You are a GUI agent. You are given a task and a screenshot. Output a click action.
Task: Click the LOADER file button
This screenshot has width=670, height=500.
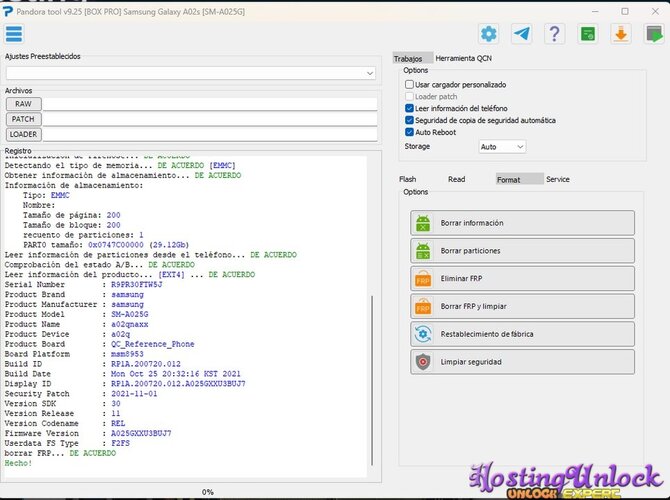point(24,134)
